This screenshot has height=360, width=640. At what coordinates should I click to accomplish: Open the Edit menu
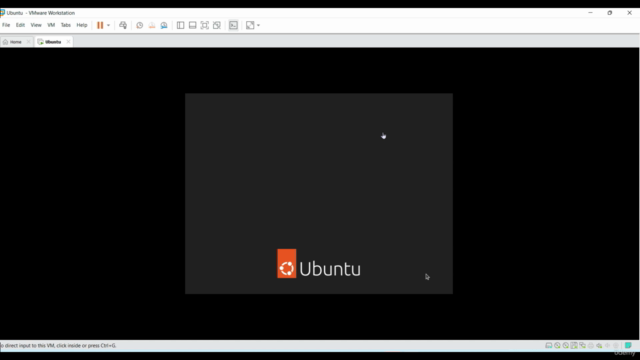pos(20,25)
